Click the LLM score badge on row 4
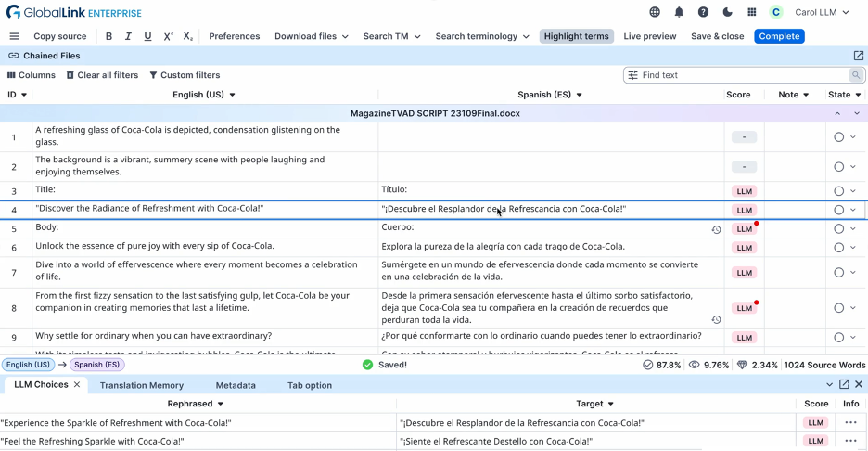Viewport: 868px width, 451px height. coord(744,210)
